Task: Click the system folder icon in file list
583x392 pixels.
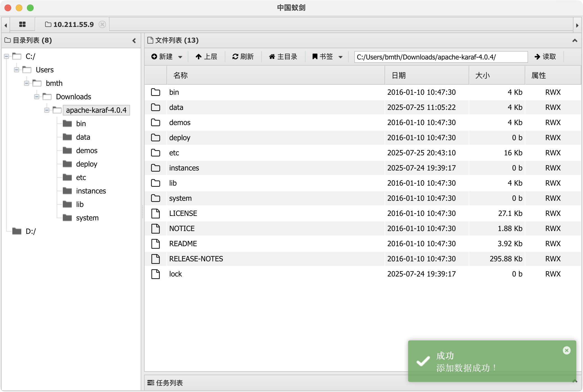Action: [156, 198]
